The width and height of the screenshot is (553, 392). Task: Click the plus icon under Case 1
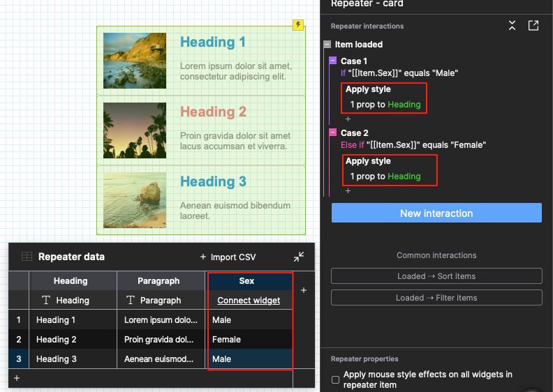[x=348, y=119]
